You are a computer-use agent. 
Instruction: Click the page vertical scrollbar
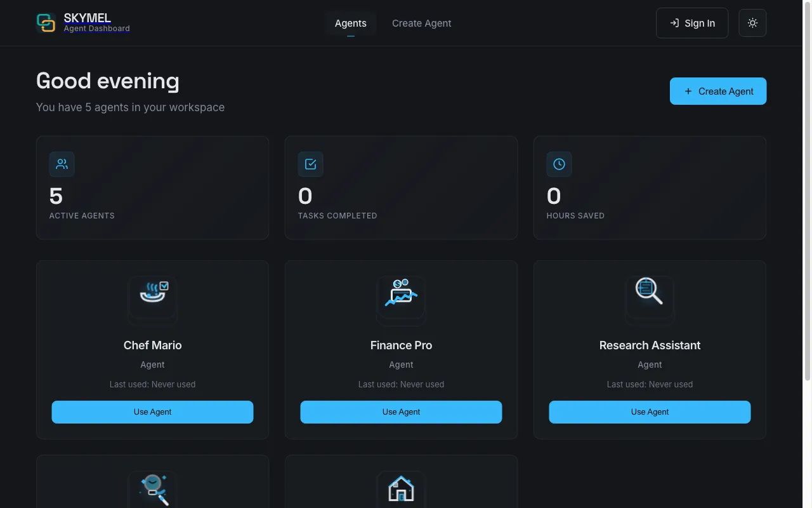coord(807,190)
